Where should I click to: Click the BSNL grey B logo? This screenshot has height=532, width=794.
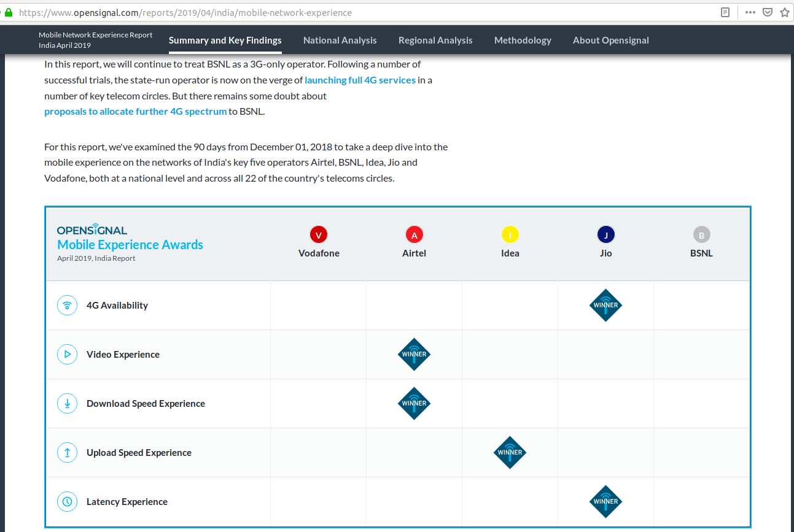[x=701, y=234]
